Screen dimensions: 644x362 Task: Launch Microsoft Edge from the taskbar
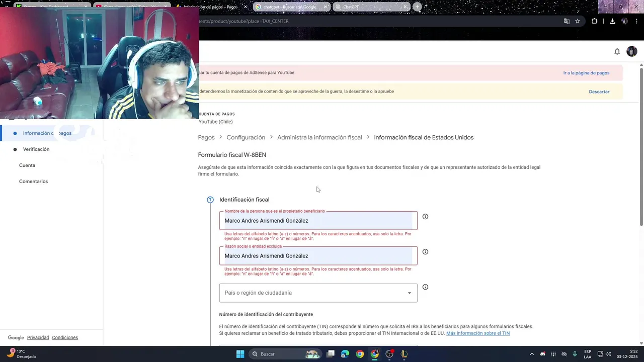(x=345, y=354)
